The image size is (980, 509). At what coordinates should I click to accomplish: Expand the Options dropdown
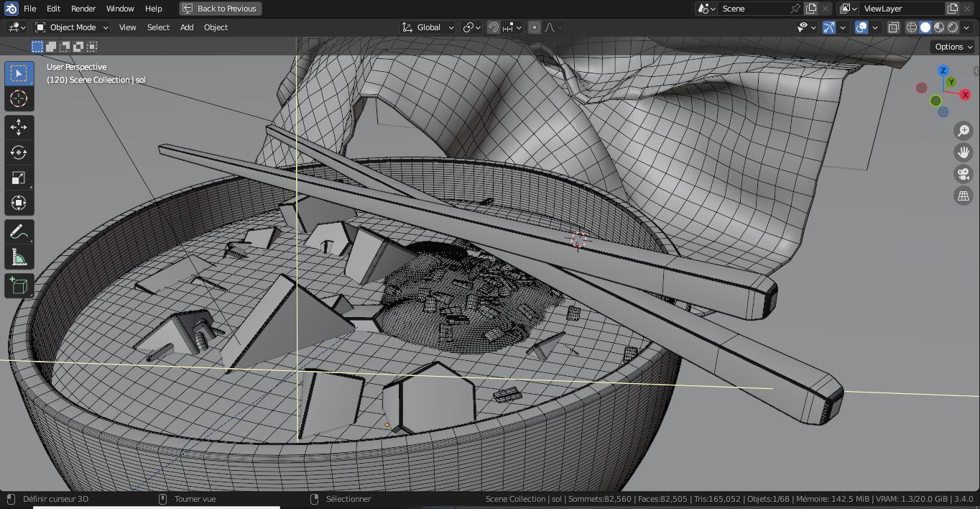(x=953, y=47)
